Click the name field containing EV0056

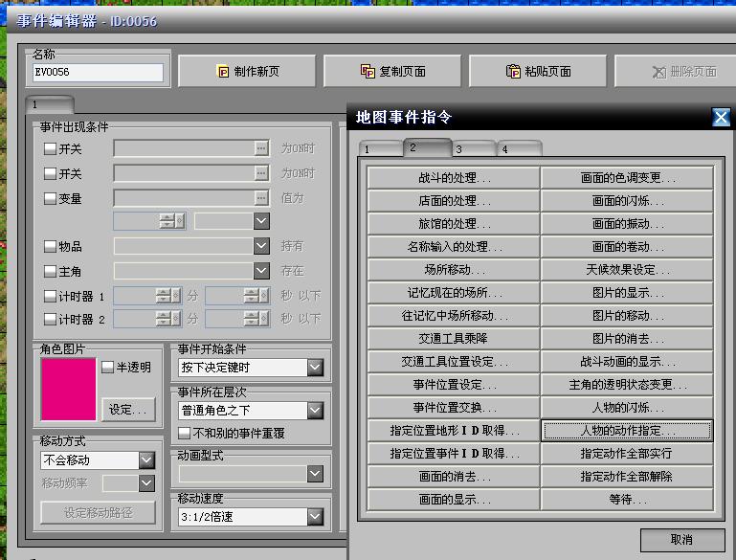99,73
